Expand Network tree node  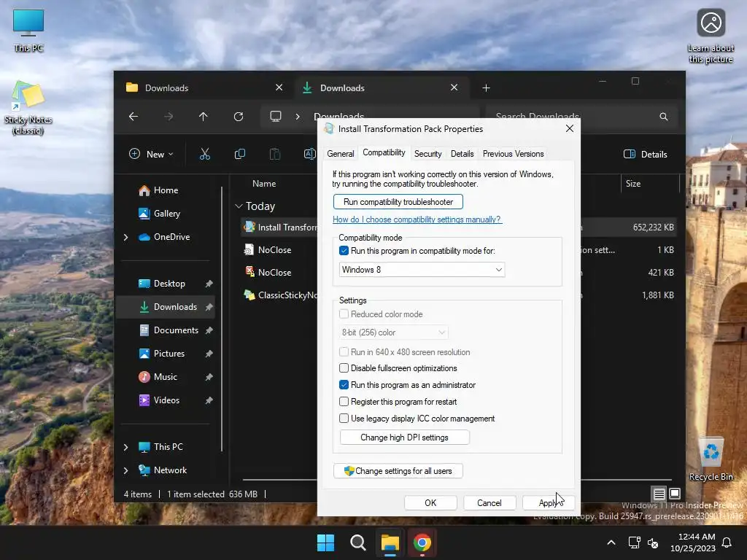coord(125,470)
